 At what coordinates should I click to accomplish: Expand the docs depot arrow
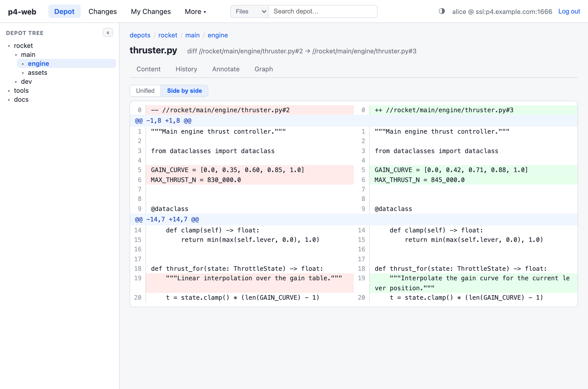coord(9,100)
